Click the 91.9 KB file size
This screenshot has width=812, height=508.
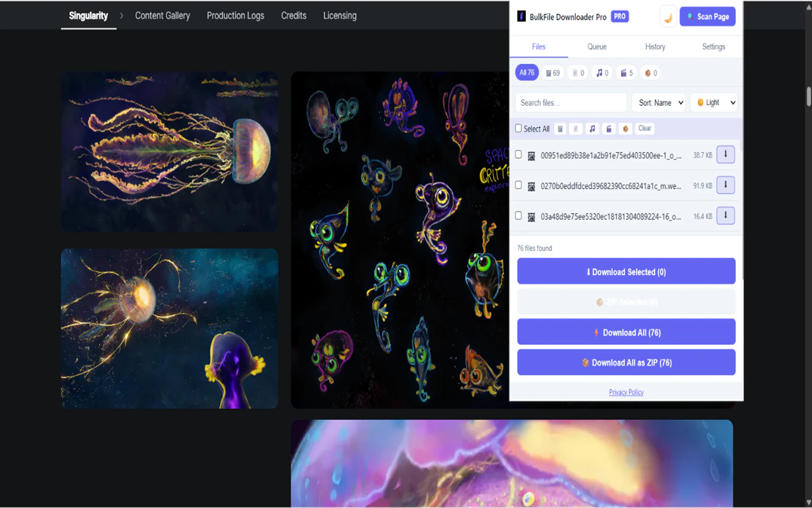point(703,185)
